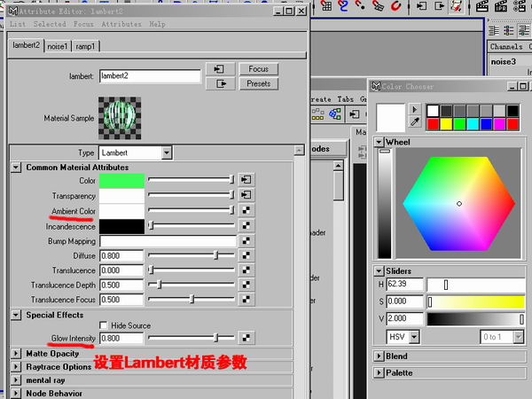Open the HSV color mode dropdown

tap(414, 337)
